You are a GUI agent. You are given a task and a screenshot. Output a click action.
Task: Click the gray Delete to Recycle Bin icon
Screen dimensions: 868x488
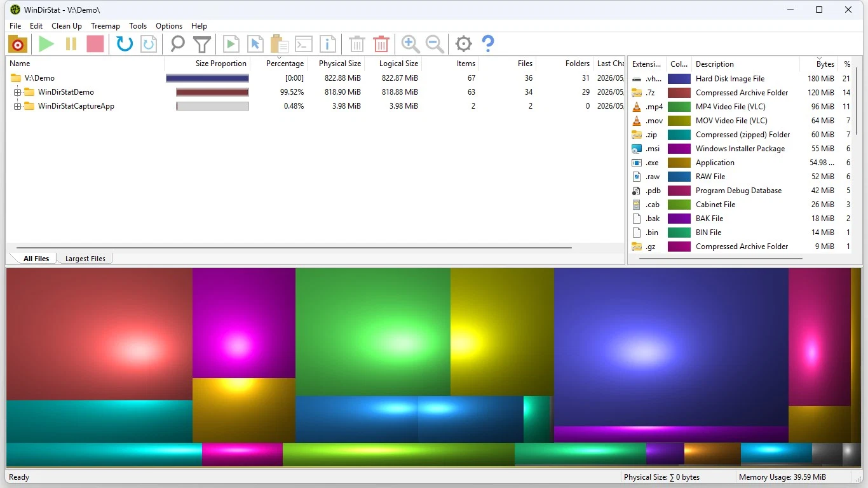click(357, 44)
